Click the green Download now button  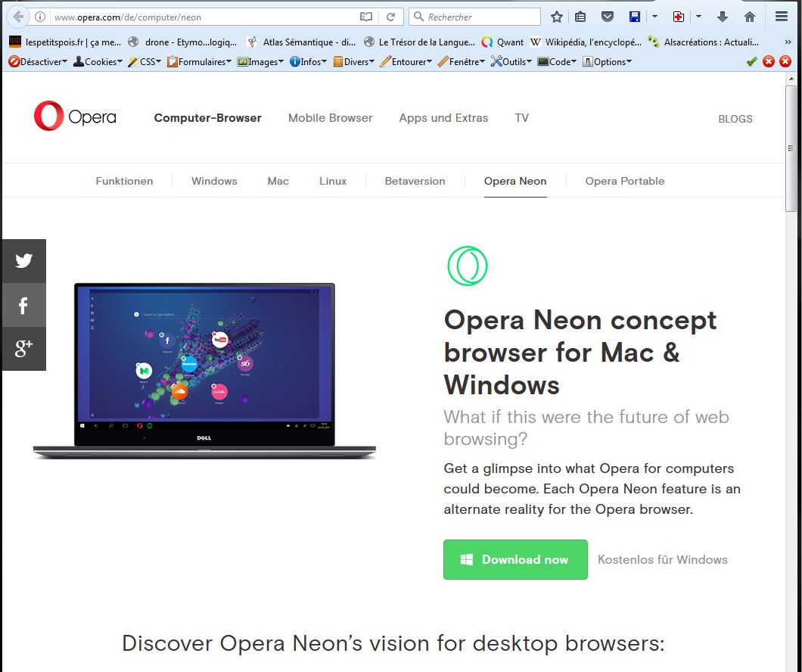(515, 559)
